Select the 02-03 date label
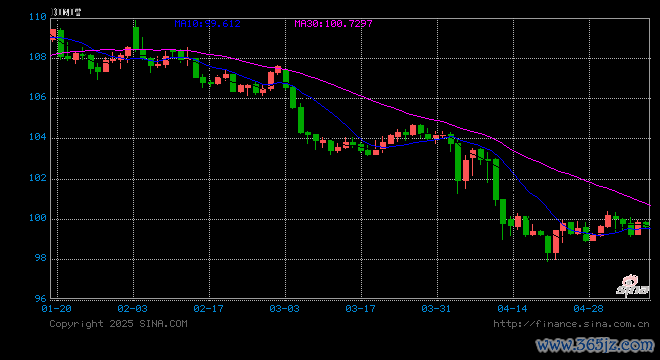 [133, 309]
